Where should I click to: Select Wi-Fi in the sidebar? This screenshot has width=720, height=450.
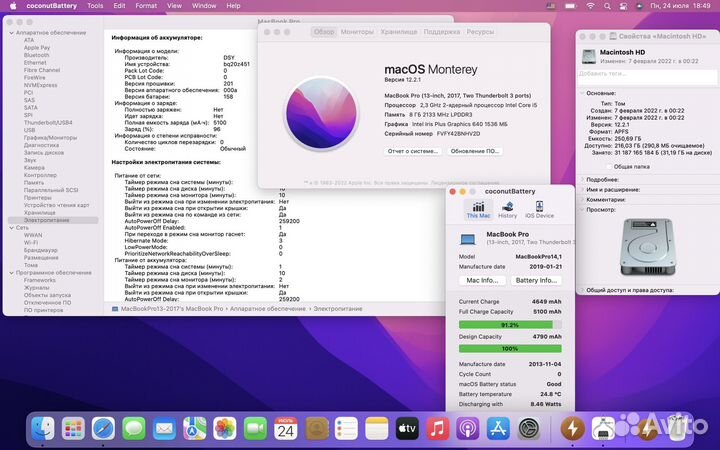pos(31,242)
